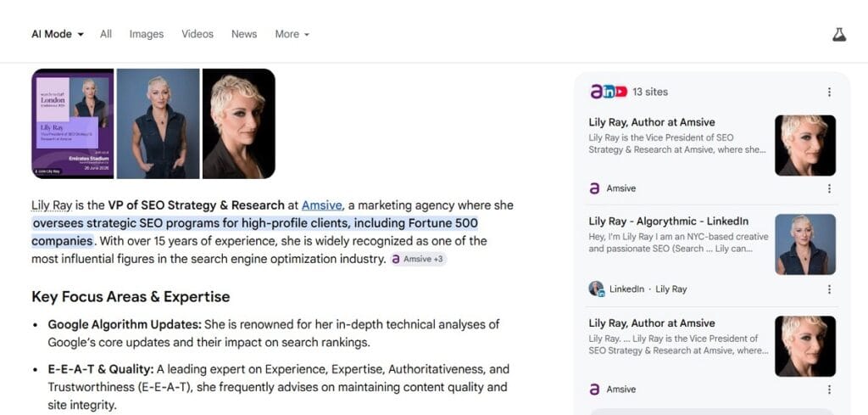This screenshot has width=868, height=415.
Task: Select the 13 sites label
Action: [650, 92]
